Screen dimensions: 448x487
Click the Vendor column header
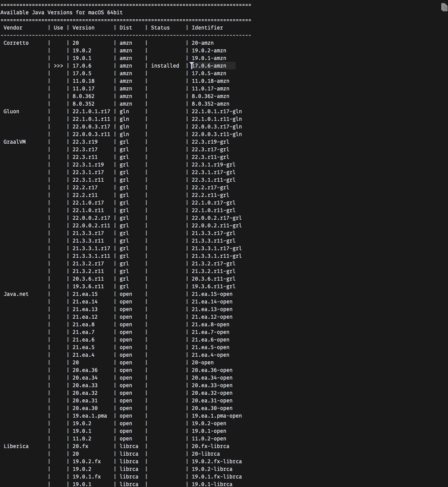[13, 28]
